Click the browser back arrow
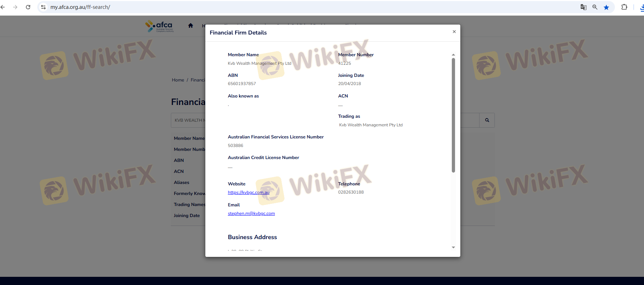Image resolution: width=644 pixels, height=285 pixels. click(3, 7)
